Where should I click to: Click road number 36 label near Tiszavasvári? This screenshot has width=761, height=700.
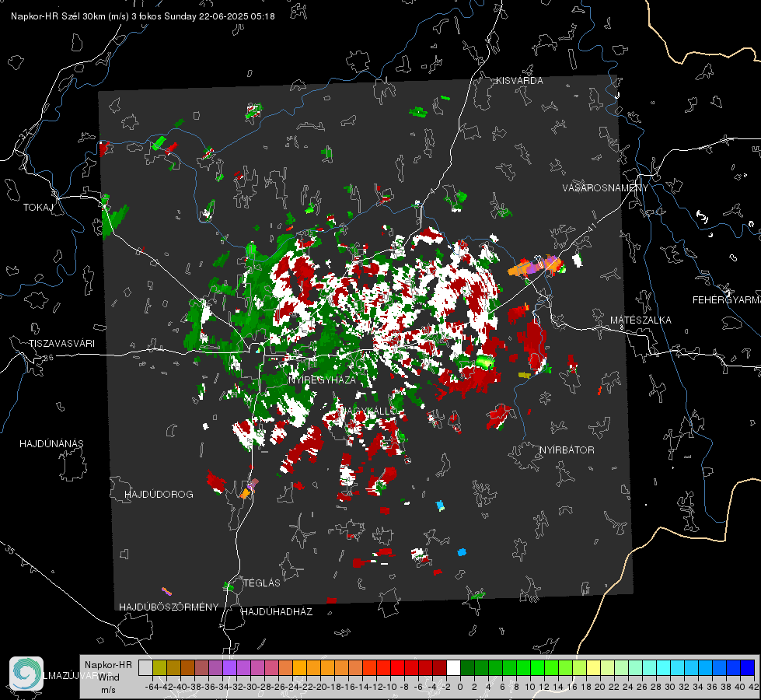coord(48,358)
